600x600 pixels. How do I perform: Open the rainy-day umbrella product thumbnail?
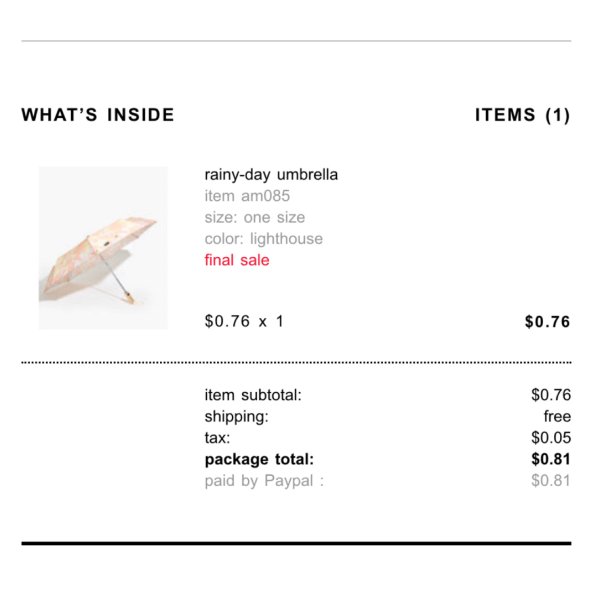pos(103,248)
